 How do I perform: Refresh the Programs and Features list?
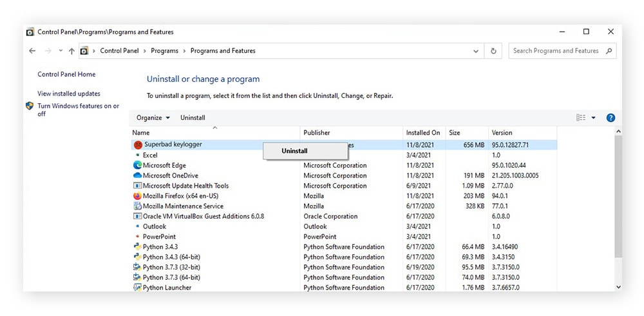(493, 51)
